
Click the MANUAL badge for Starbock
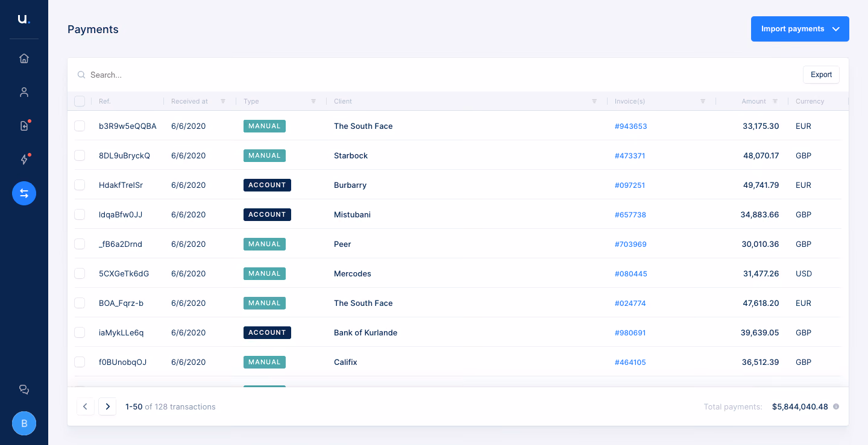[265, 155]
